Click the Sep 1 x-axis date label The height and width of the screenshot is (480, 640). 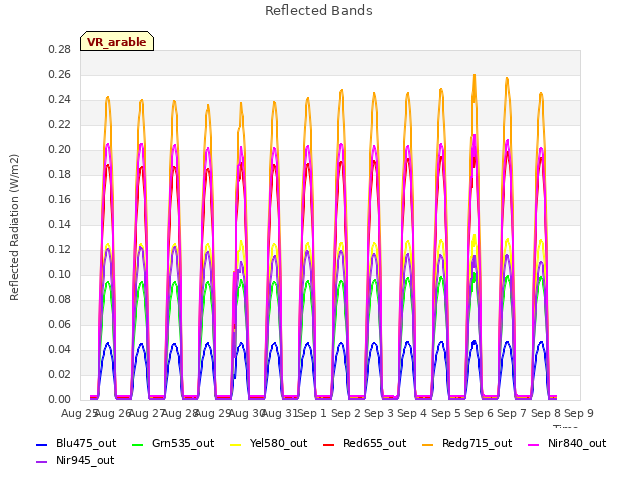[312, 413]
